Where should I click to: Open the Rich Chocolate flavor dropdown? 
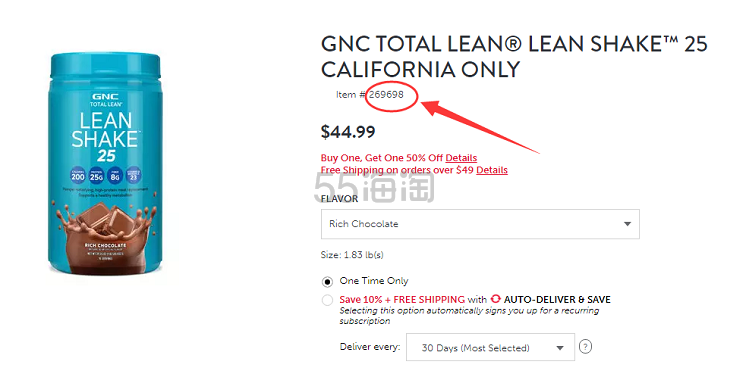pos(480,224)
